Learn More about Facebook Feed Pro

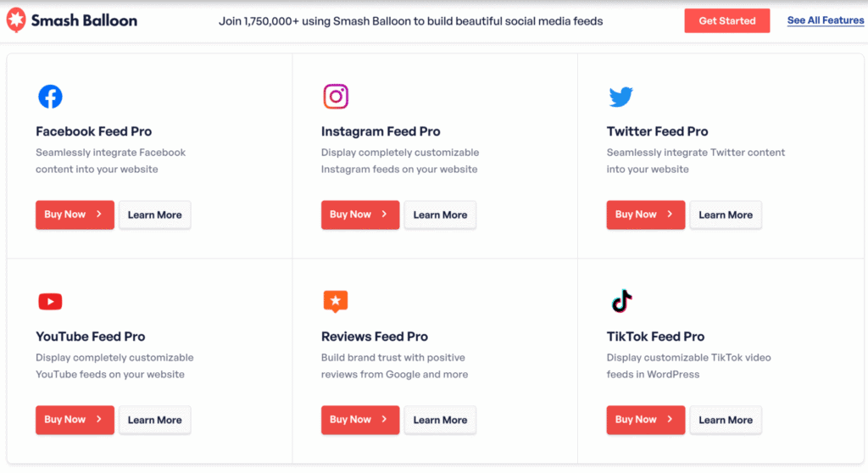point(154,215)
